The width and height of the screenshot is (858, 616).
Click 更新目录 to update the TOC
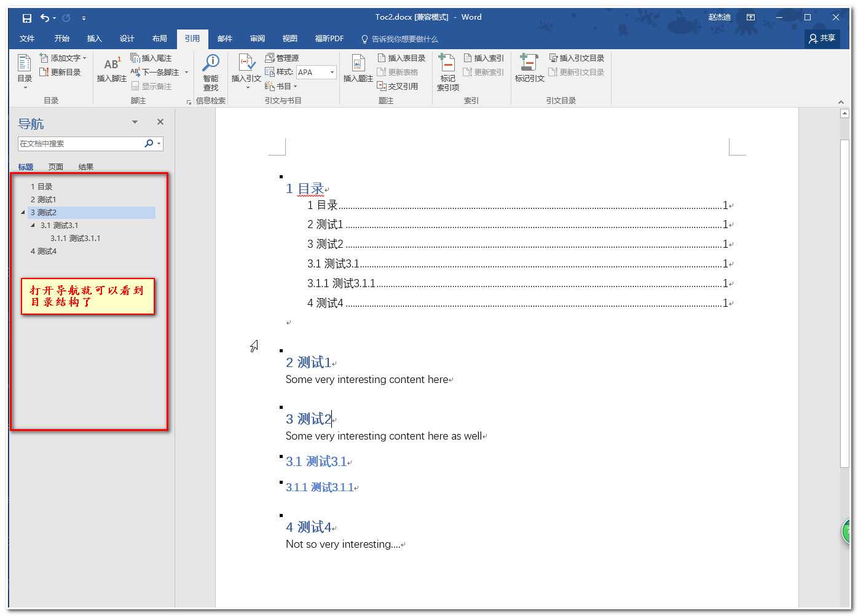pyautogui.click(x=60, y=72)
